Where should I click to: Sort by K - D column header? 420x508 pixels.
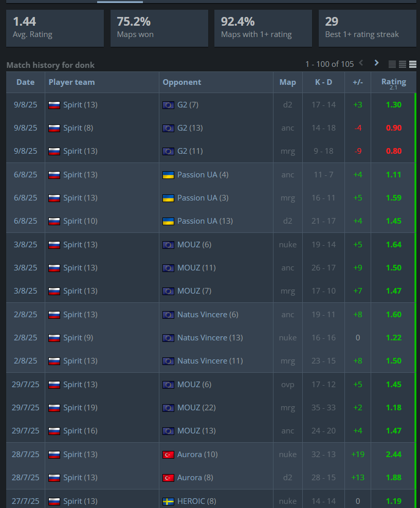pos(323,82)
